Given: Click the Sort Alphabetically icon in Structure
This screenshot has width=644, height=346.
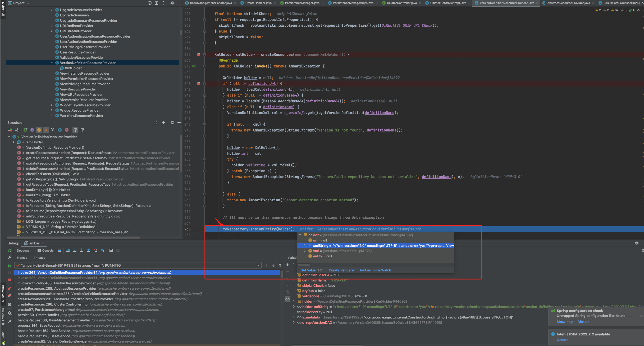Looking at the screenshot, I should (17, 130).
